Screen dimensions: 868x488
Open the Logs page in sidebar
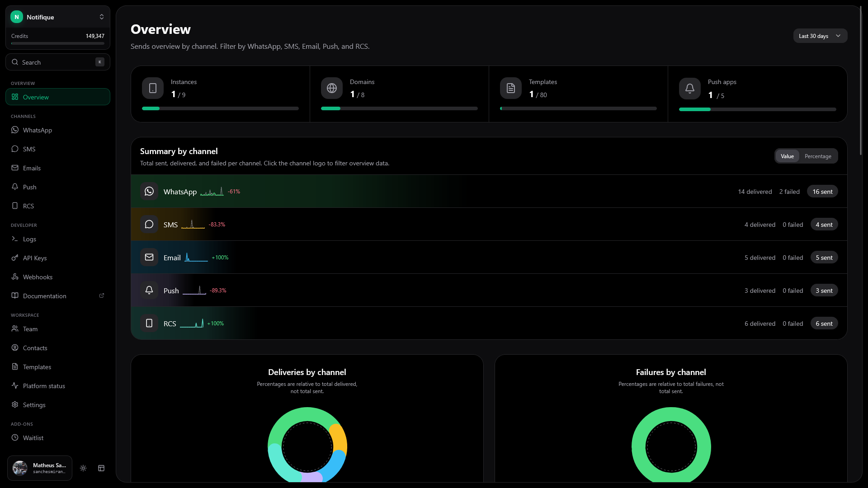(29, 239)
